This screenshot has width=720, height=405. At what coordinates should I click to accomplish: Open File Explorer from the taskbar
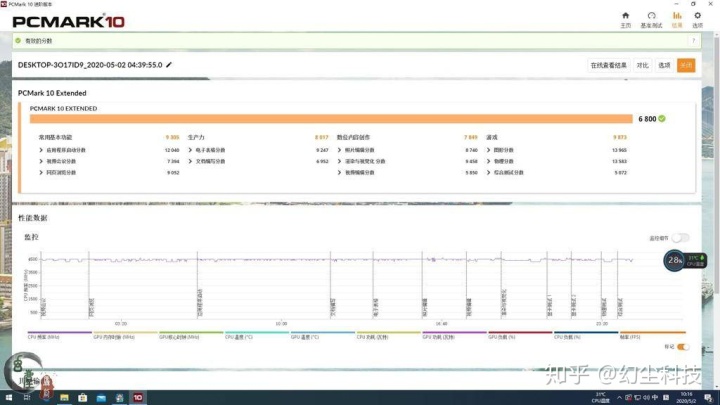(64, 398)
